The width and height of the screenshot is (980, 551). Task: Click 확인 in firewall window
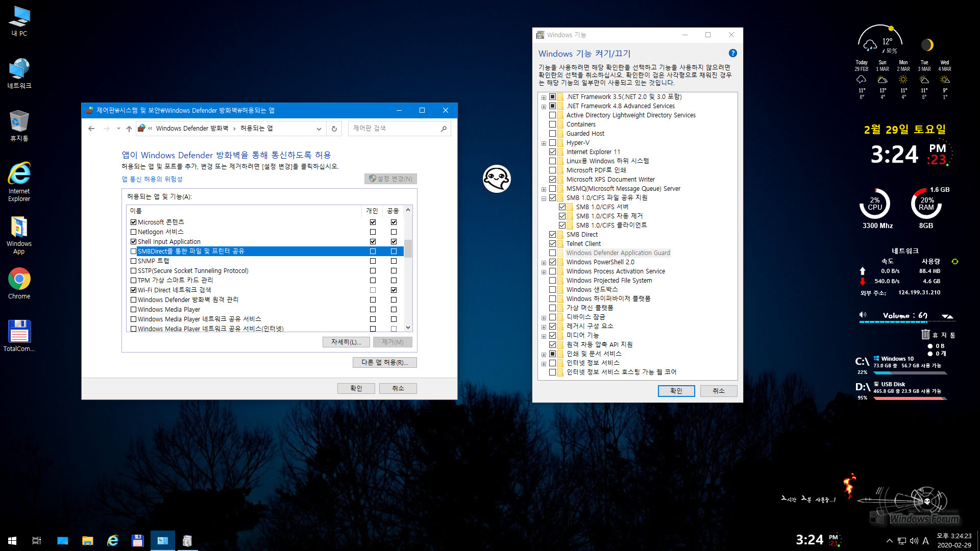point(356,389)
